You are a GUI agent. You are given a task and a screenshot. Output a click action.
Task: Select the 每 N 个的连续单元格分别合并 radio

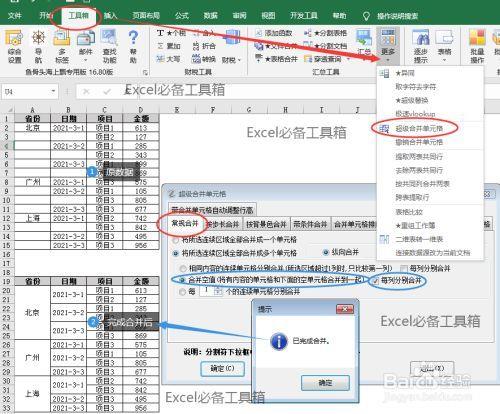coord(182,292)
